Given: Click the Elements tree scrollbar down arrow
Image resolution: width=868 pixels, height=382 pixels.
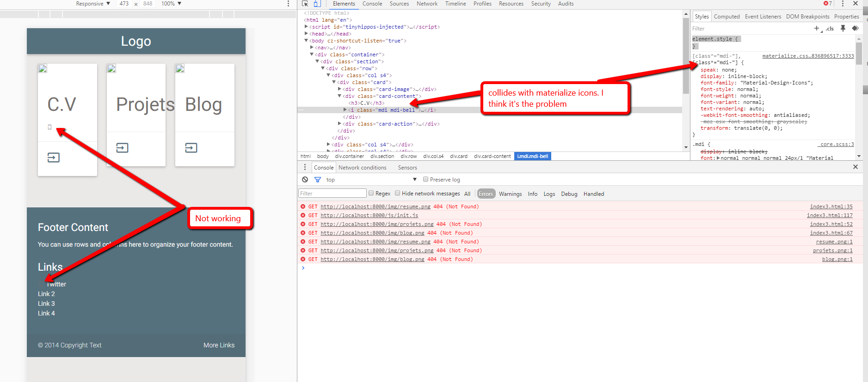Looking at the screenshot, I should pyautogui.click(x=686, y=147).
